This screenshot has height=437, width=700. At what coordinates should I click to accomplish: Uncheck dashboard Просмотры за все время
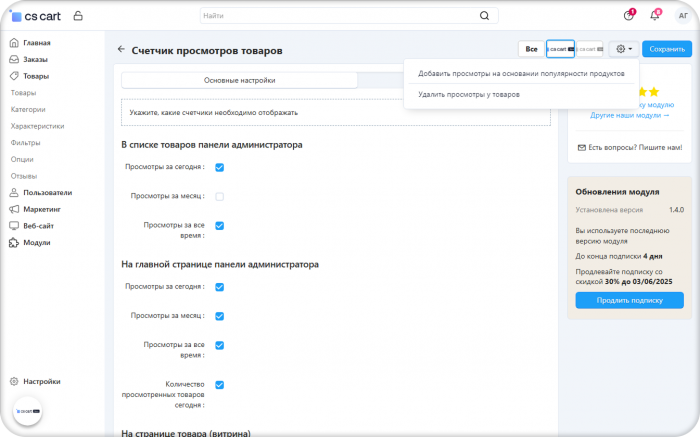(x=220, y=345)
